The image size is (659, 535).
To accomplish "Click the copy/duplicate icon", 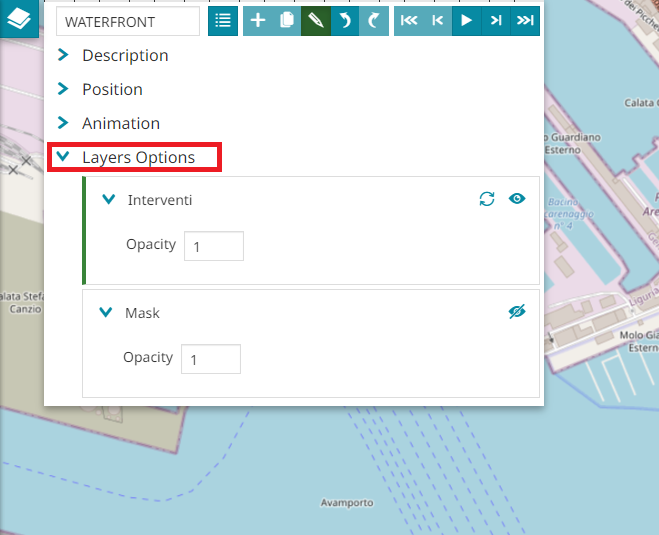I will coord(287,21).
